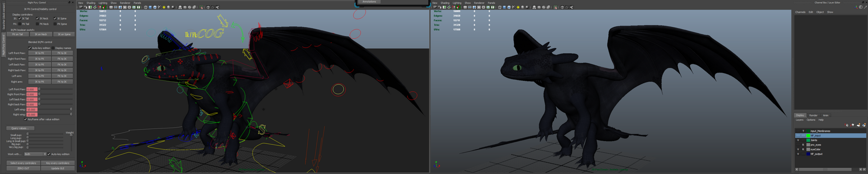The width and height of the screenshot is (868, 174).
Task: Click create layer from selected icon
Action: point(864,125)
